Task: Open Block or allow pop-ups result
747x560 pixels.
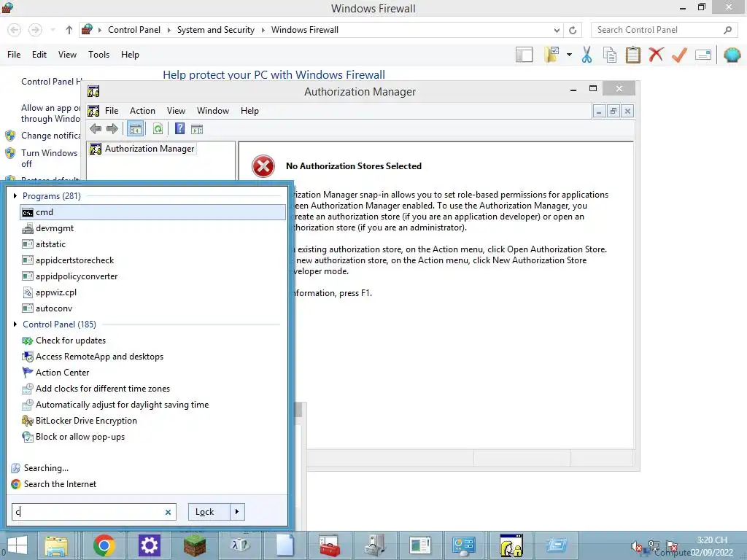Action: click(x=153, y=437)
